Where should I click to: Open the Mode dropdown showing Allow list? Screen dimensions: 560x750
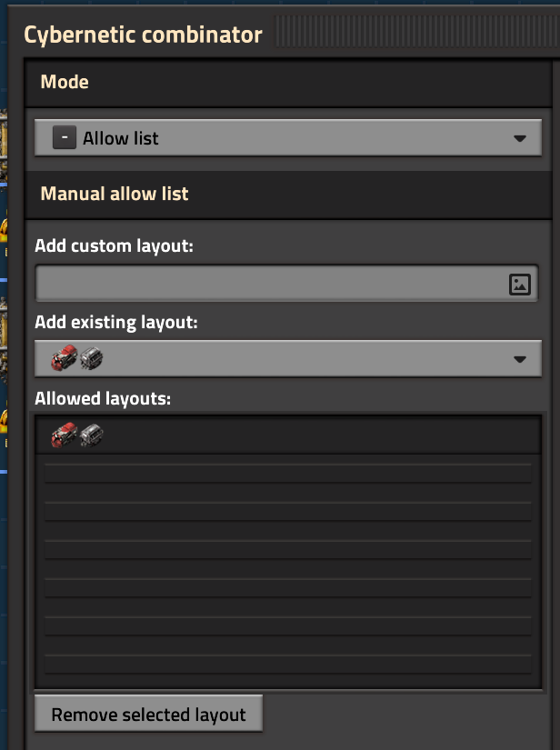(x=287, y=137)
